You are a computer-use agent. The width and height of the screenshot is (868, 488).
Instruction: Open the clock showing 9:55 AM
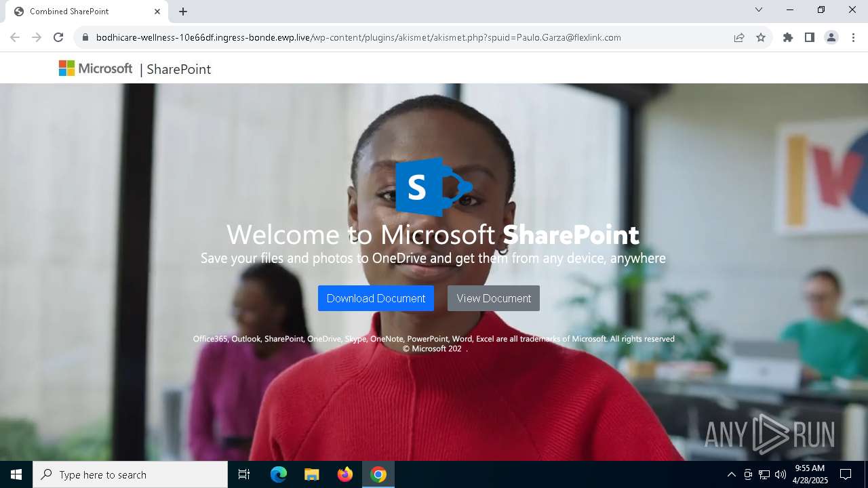click(810, 474)
